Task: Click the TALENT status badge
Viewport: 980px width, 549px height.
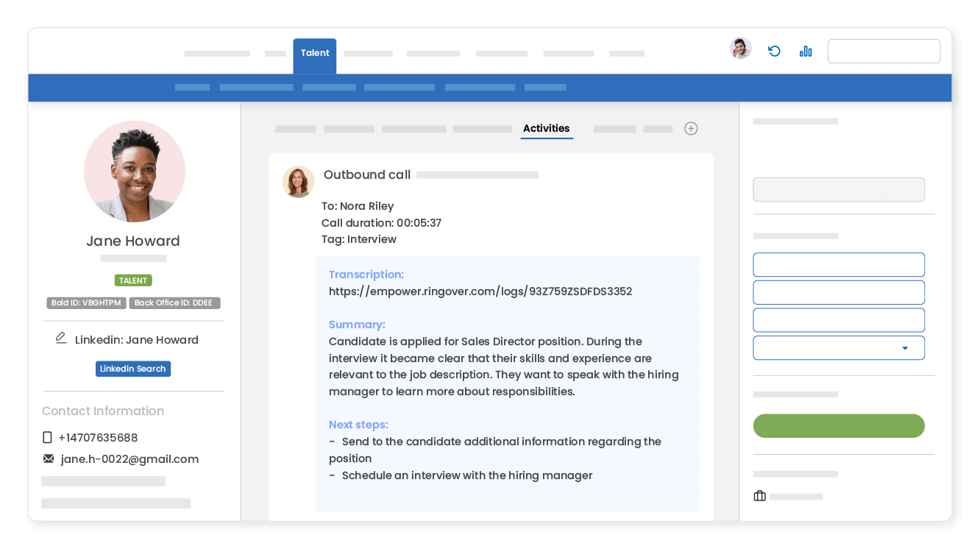Action: pos(133,280)
